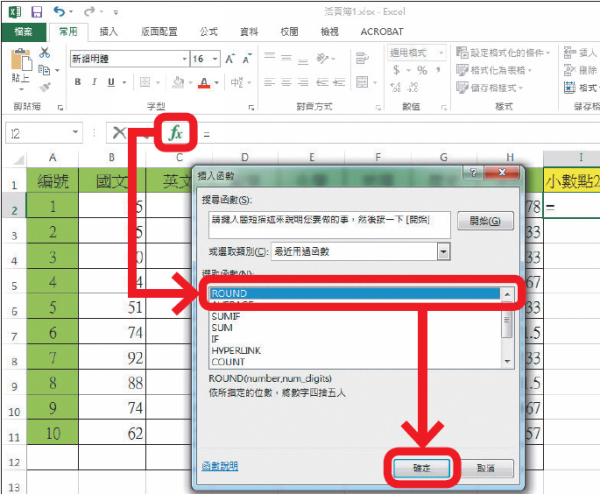Decrease the cell indent
600x494 pixels.
pos(322,82)
